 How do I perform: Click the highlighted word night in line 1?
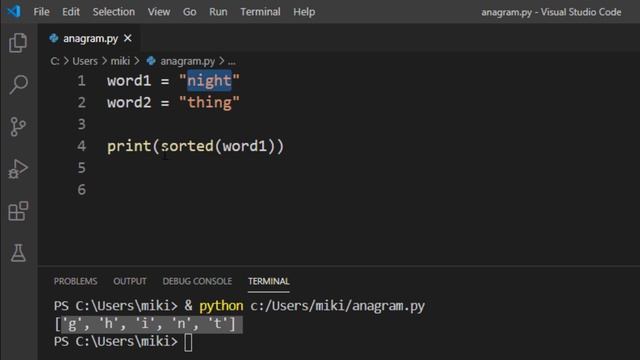coord(209,81)
